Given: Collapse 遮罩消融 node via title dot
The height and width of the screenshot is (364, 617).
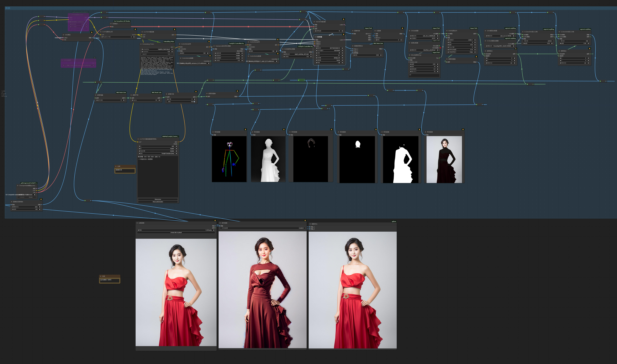Looking at the screenshot, I should (x=96, y=95).
